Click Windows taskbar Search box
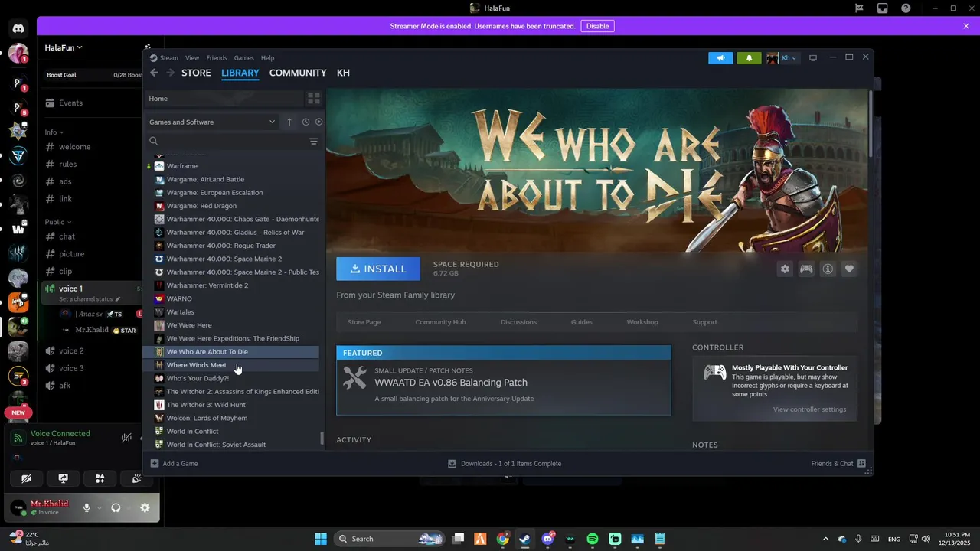 pos(390,539)
